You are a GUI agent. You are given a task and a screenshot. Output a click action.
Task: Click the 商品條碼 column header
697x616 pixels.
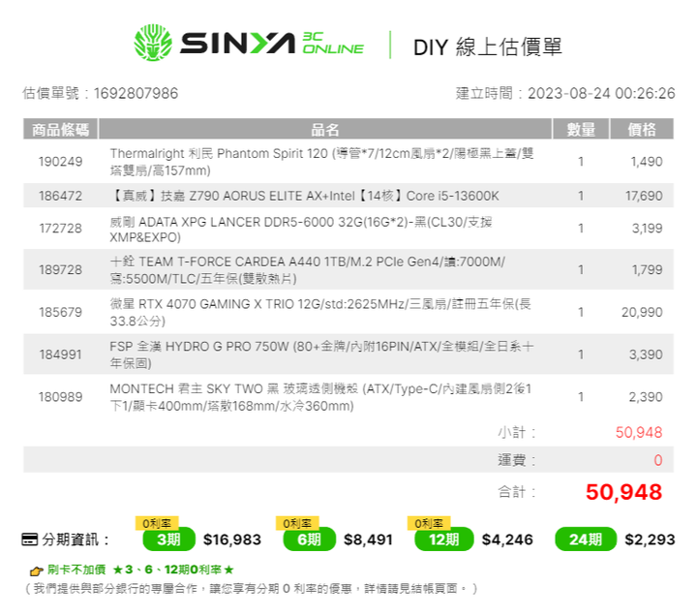pos(60,130)
